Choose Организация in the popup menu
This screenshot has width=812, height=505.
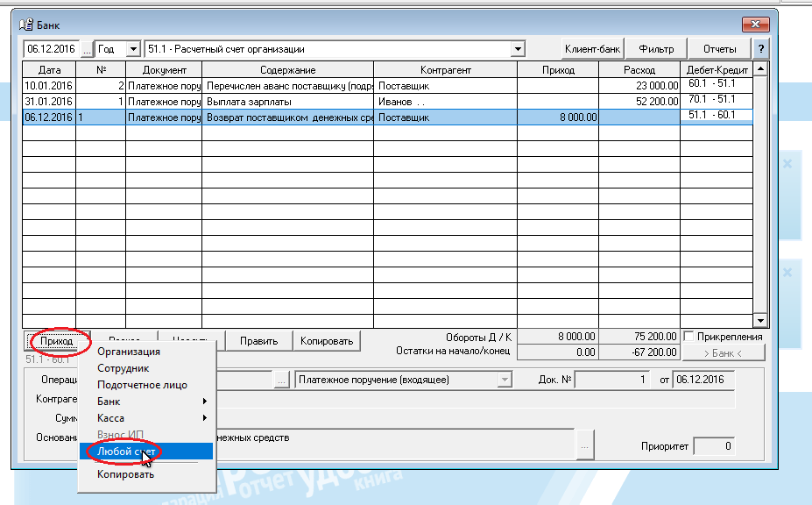point(128,352)
